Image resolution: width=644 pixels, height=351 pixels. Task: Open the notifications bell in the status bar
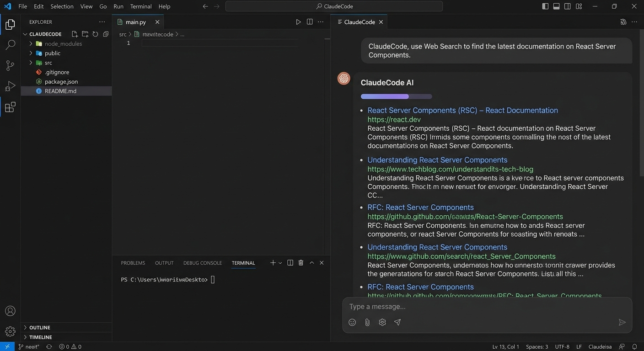[x=634, y=346]
